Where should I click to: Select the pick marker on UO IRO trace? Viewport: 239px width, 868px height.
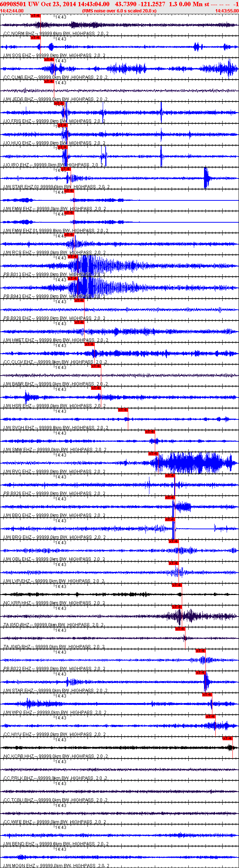63,147
